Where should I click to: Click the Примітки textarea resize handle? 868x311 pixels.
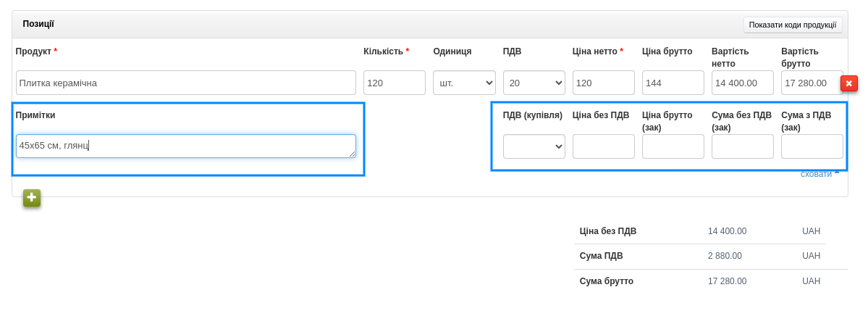coord(353,154)
